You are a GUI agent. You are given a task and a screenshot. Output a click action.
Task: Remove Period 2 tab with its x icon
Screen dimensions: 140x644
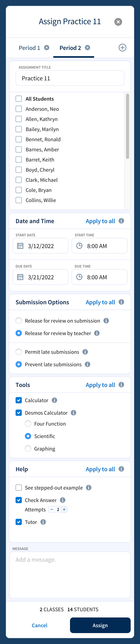[87, 47]
